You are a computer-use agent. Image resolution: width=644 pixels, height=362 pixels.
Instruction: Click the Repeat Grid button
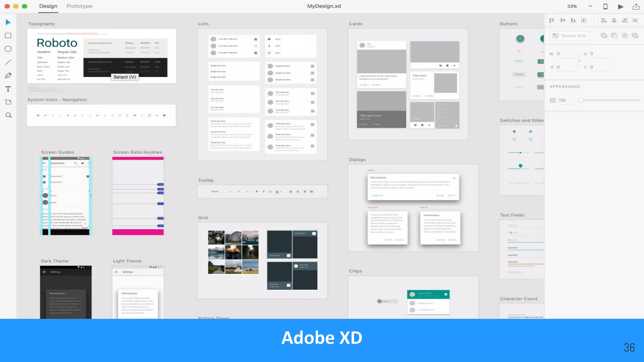[569, 36]
